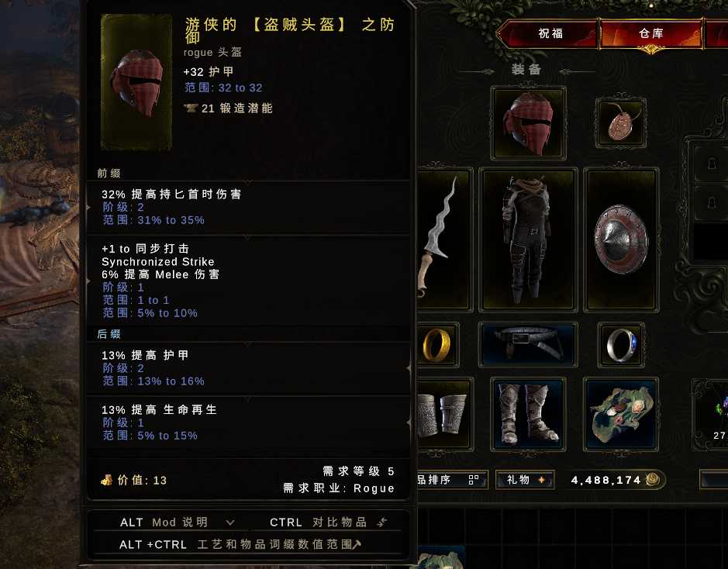The height and width of the screenshot is (569, 728).
Task: Click the helmet preview image in tooltip
Action: click(x=136, y=83)
